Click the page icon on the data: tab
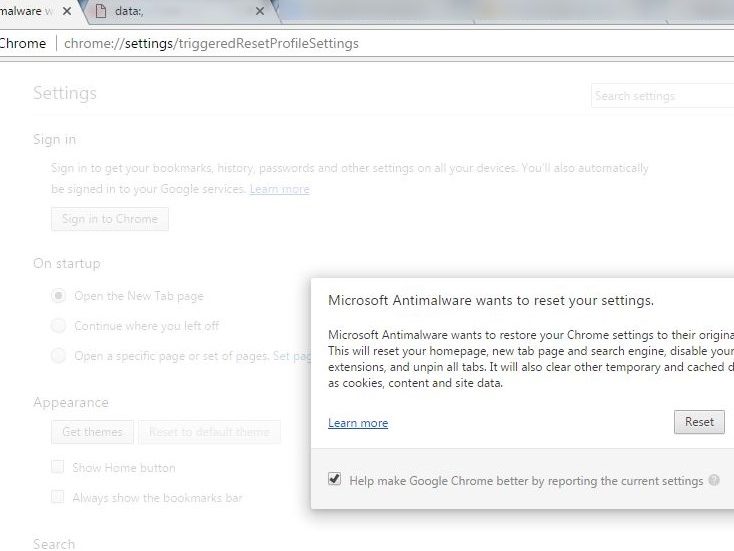Viewport: 734px width, 551px height. 101,12
